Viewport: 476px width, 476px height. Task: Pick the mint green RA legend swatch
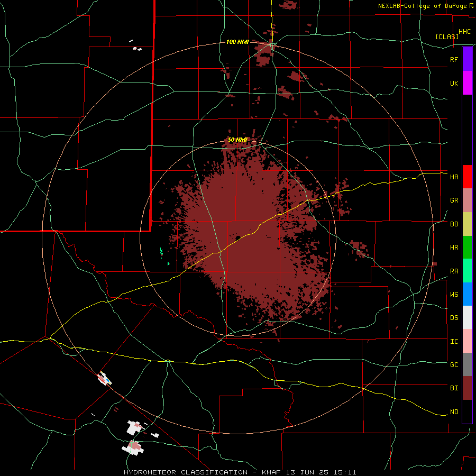coord(467,271)
